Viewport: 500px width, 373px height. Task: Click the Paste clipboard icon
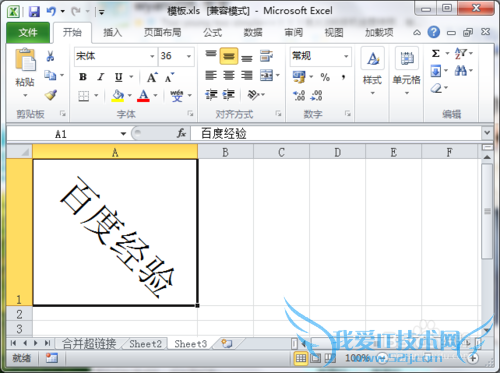pyautogui.click(x=25, y=60)
